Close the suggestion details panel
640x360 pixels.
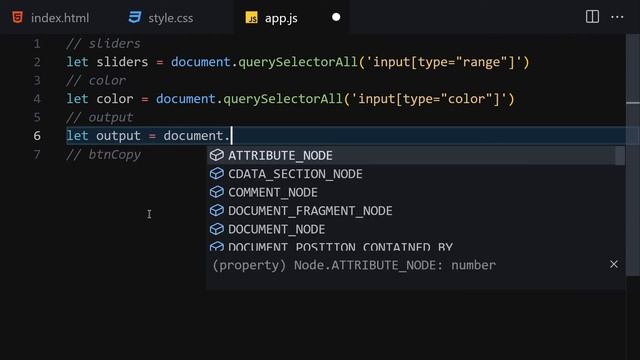[x=613, y=264]
